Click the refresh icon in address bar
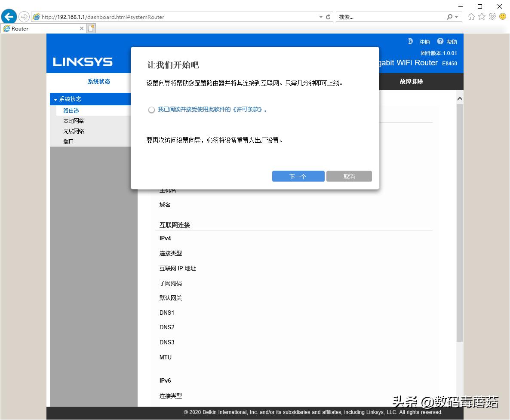Image resolution: width=510 pixels, height=420 pixels. [x=328, y=17]
